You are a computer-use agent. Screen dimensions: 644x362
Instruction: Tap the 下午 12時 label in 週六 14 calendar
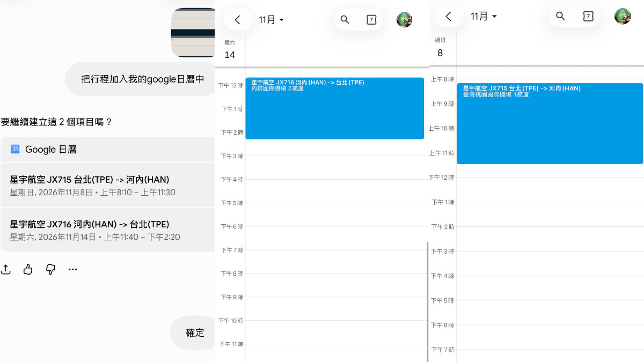click(230, 85)
